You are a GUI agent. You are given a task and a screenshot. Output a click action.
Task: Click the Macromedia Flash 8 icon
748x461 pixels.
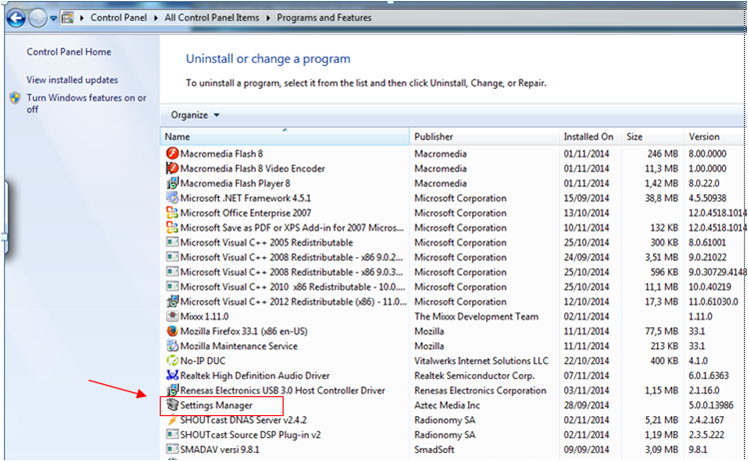(172, 153)
